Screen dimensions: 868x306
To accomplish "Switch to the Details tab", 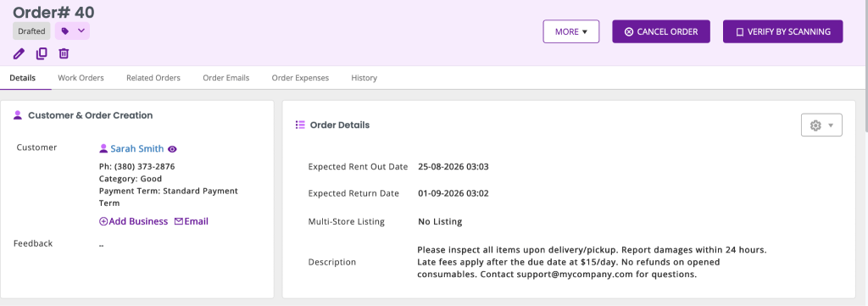I will pyautogui.click(x=23, y=78).
